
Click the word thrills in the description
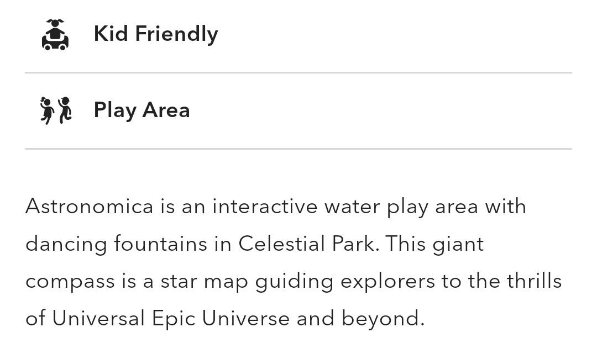(534, 281)
